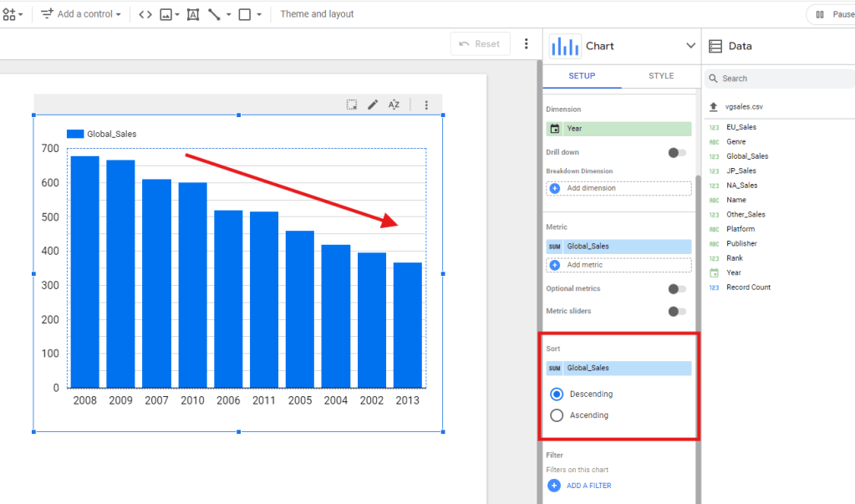
Task: Select the Ascending sort option
Action: pyautogui.click(x=557, y=415)
